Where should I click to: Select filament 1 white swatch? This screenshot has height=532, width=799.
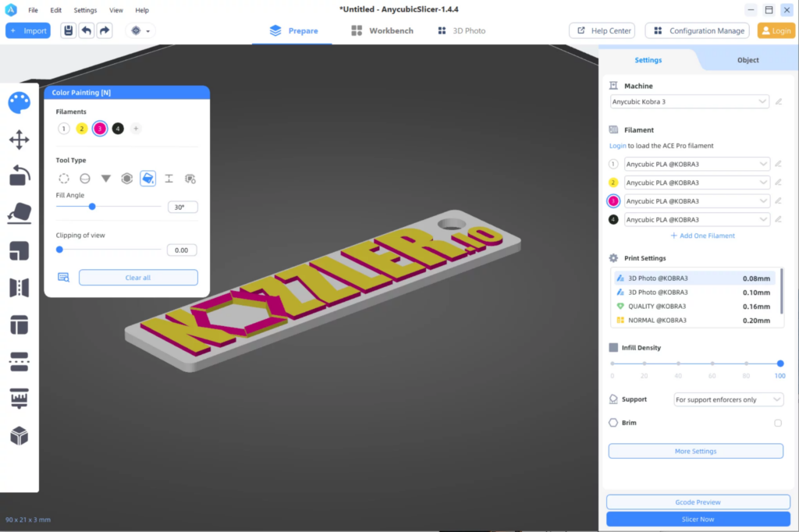64,129
